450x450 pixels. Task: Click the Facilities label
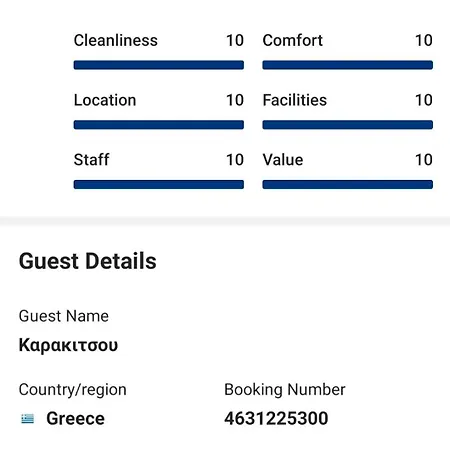[295, 100]
